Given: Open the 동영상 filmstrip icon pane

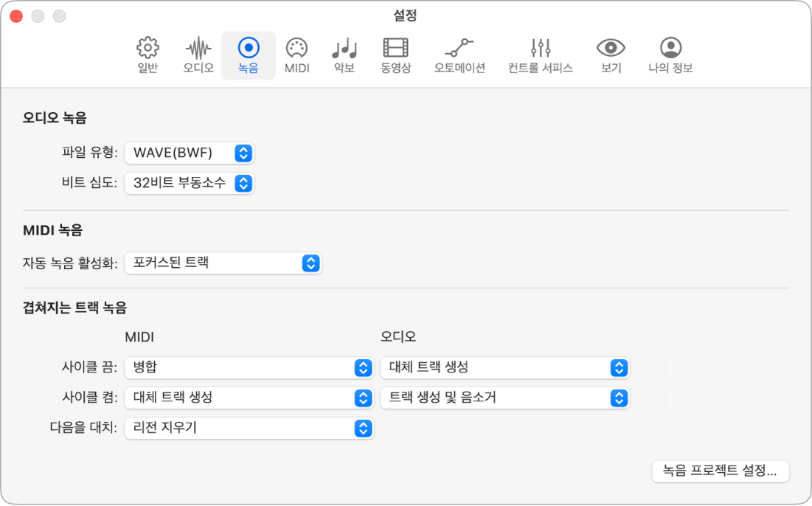Looking at the screenshot, I should (x=395, y=49).
